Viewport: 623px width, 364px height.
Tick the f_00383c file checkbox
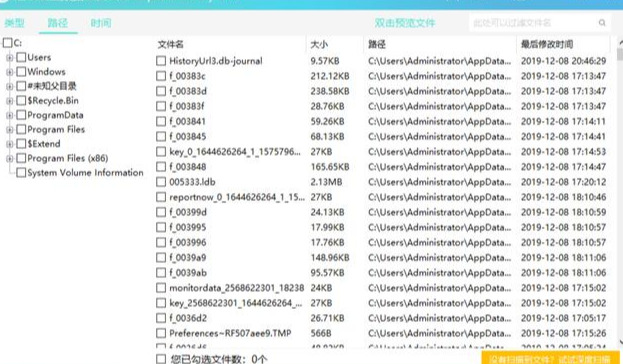(x=161, y=76)
